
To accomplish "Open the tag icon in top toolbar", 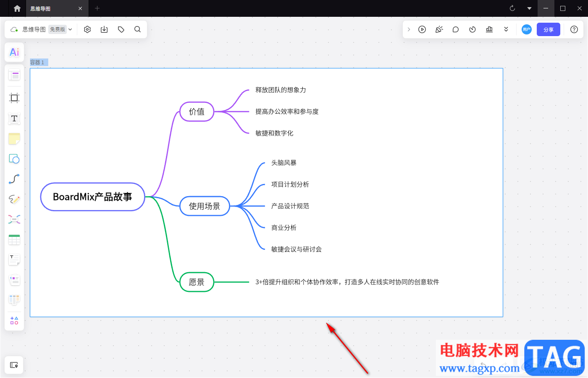I will (121, 29).
